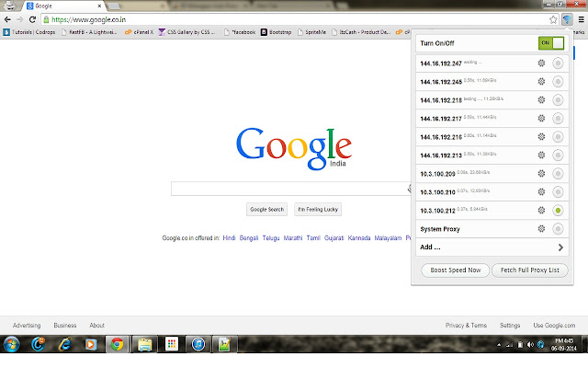Select radio button for proxy 10.3.100.209
This screenshot has width=588, height=368.
pyautogui.click(x=558, y=174)
